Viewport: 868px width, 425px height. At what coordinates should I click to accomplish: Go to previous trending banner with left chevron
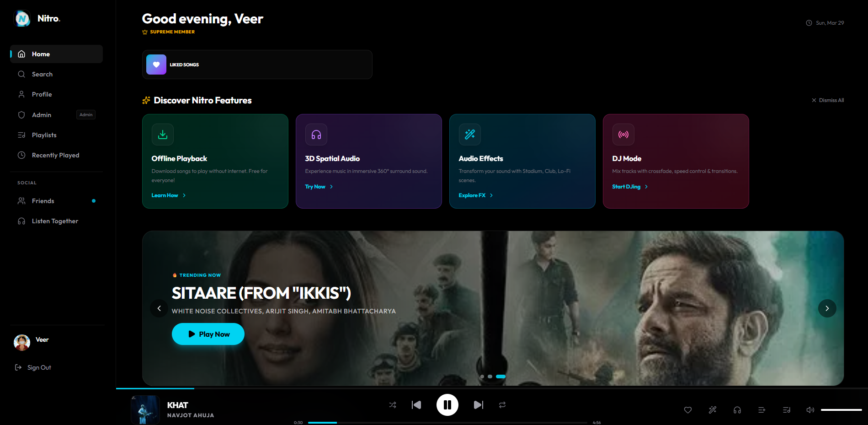159,308
